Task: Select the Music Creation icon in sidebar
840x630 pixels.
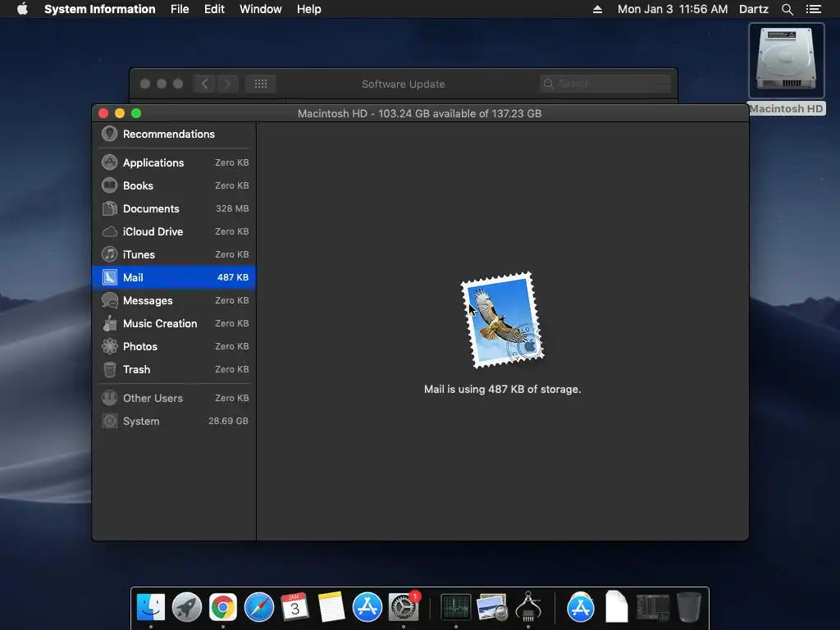Action: (109, 323)
